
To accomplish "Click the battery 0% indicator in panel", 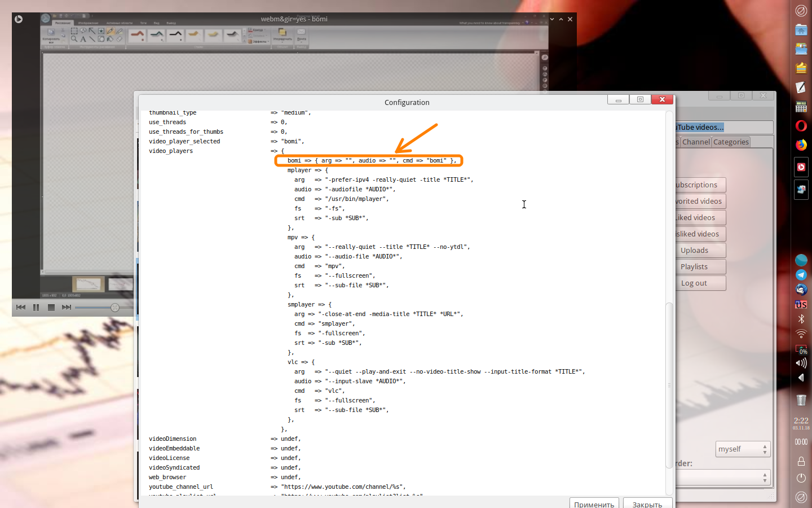I will coord(801,349).
